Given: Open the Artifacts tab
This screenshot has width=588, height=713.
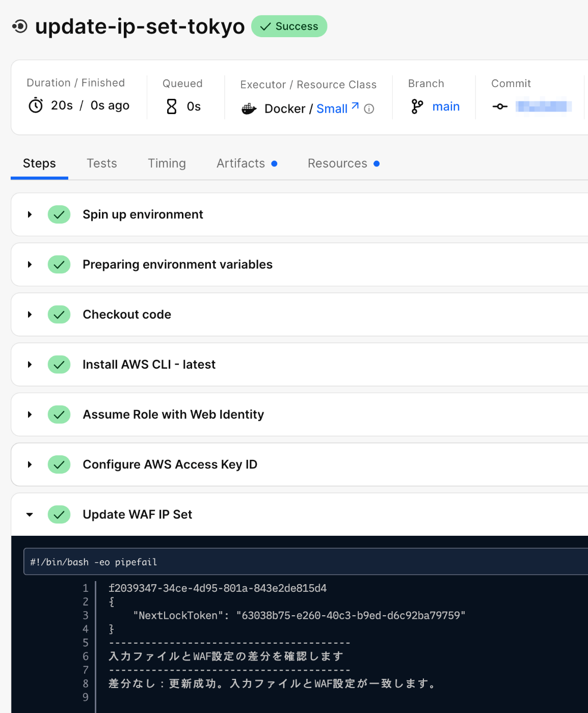Looking at the screenshot, I should click(x=241, y=163).
